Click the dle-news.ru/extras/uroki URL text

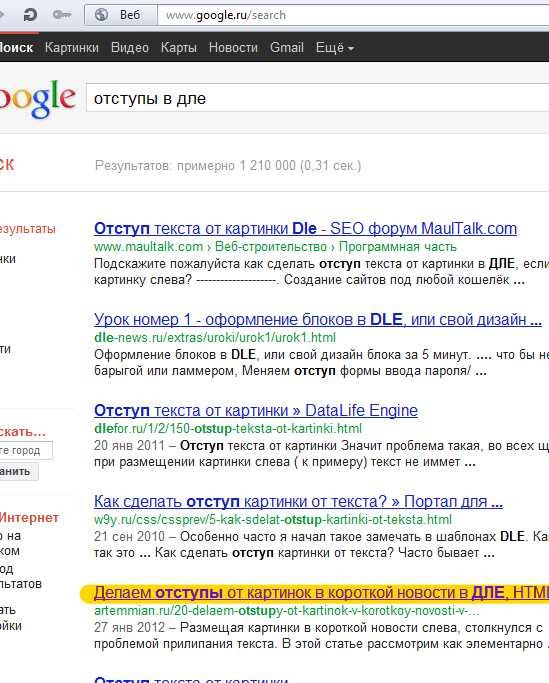(x=215, y=338)
